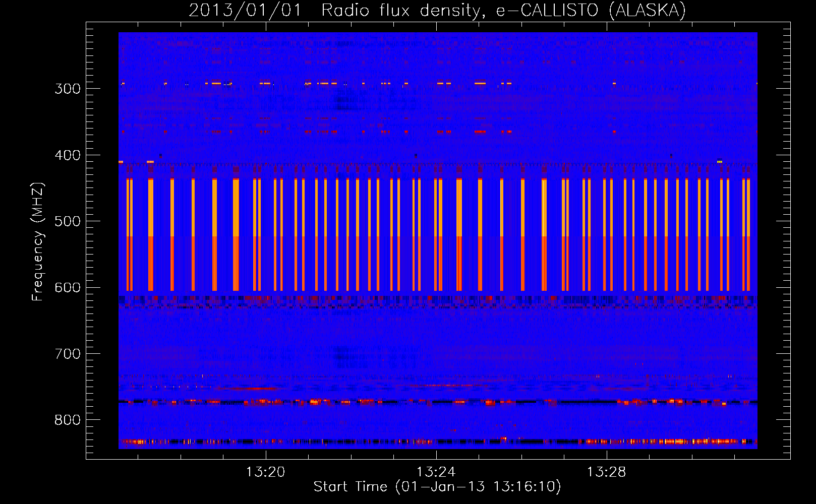Screen dimensions: 816x504
Task: Click the yellow dashes at 300 MHz
Action: [x=438, y=84]
